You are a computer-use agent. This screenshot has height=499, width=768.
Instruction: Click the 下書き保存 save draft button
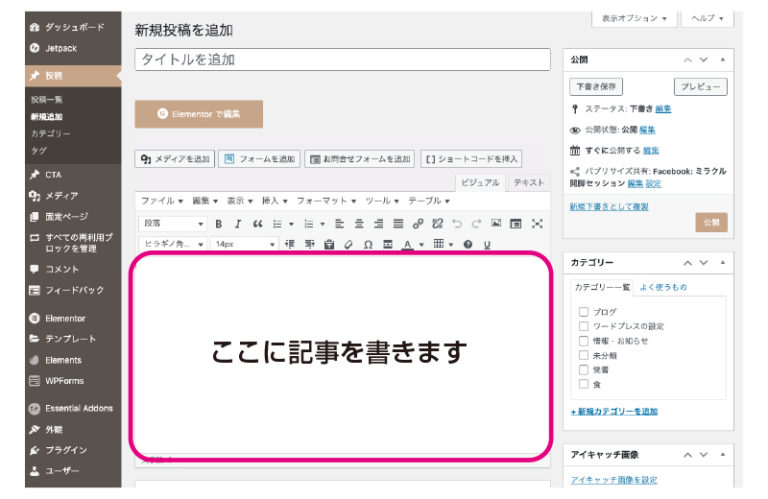pyautogui.click(x=598, y=87)
